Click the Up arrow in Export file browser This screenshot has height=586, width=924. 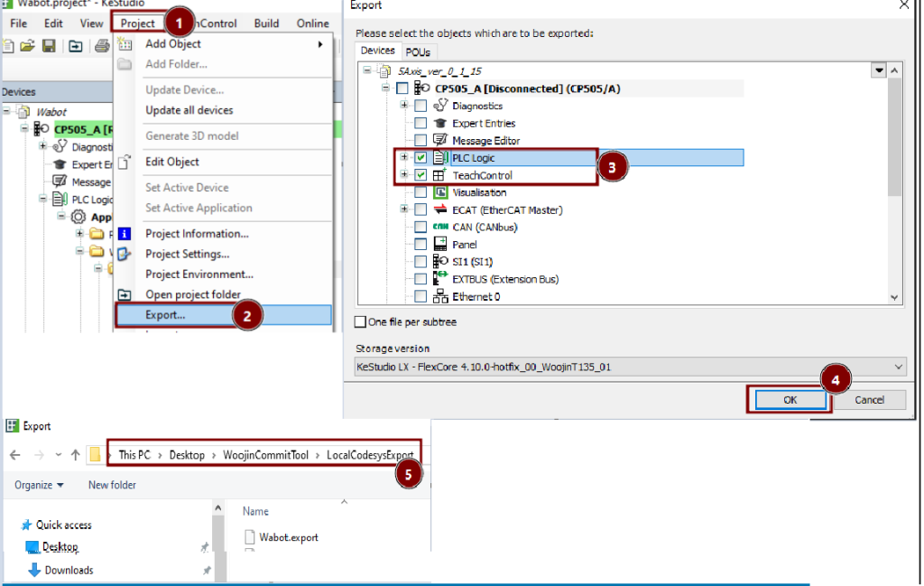click(x=75, y=455)
